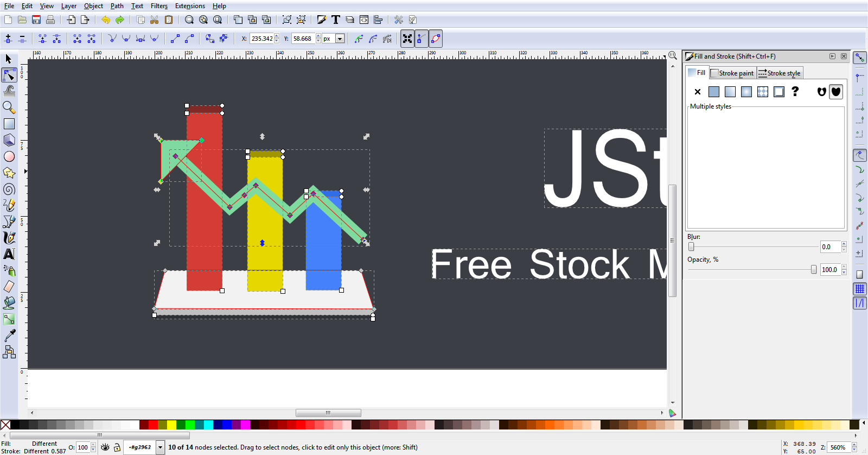
Task: Select the Rectangle tool
Action: pos(9,124)
